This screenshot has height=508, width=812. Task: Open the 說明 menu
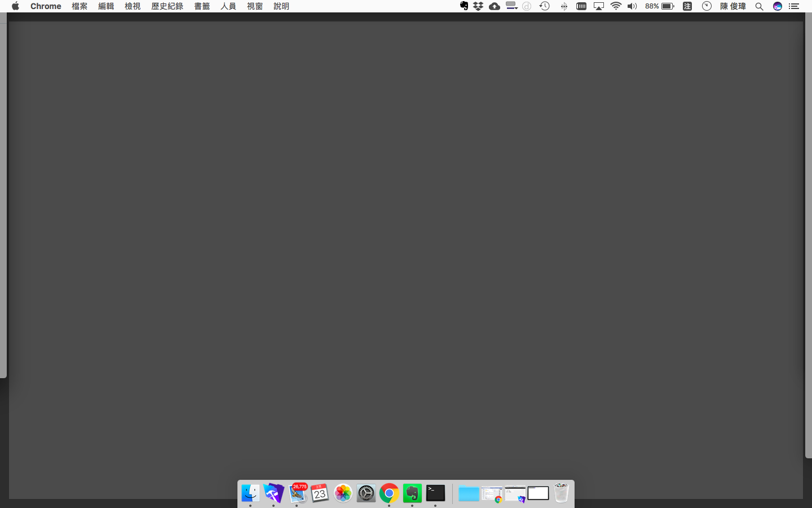pos(281,6)
